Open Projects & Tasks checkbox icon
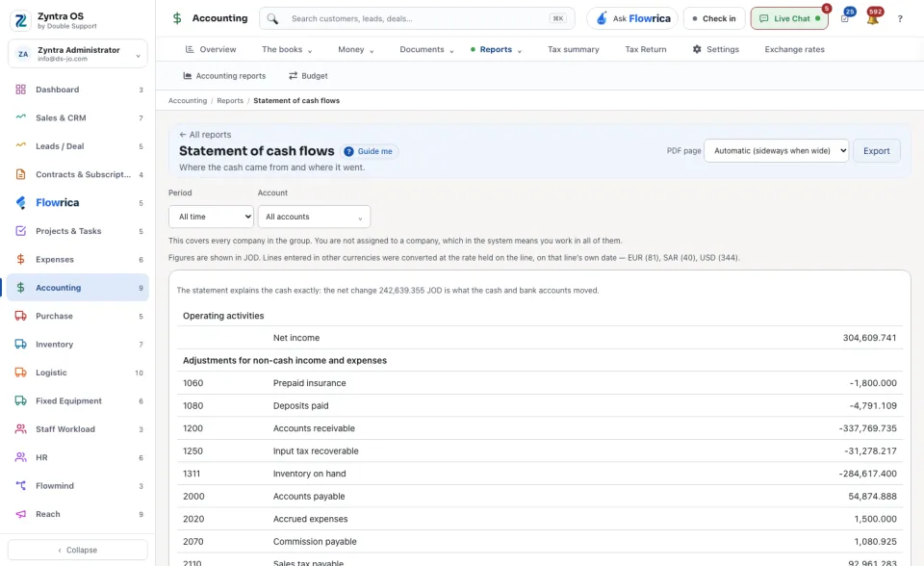Viewport: 924px width, 566px height. coord(20,231)
